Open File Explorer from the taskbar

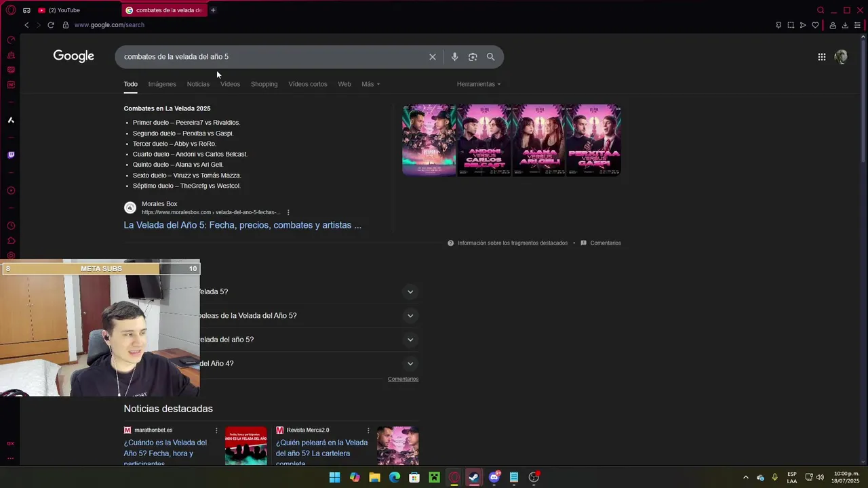click(374, 477)
